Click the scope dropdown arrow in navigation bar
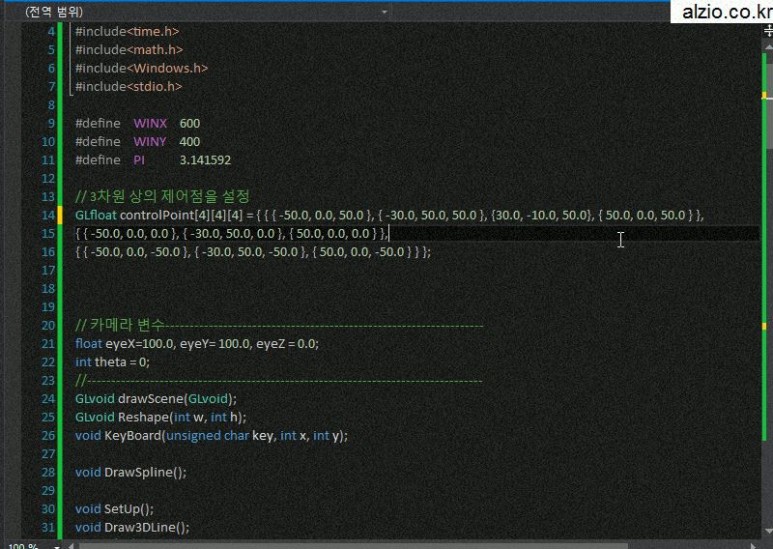773x549 pixels. (385, 12)
